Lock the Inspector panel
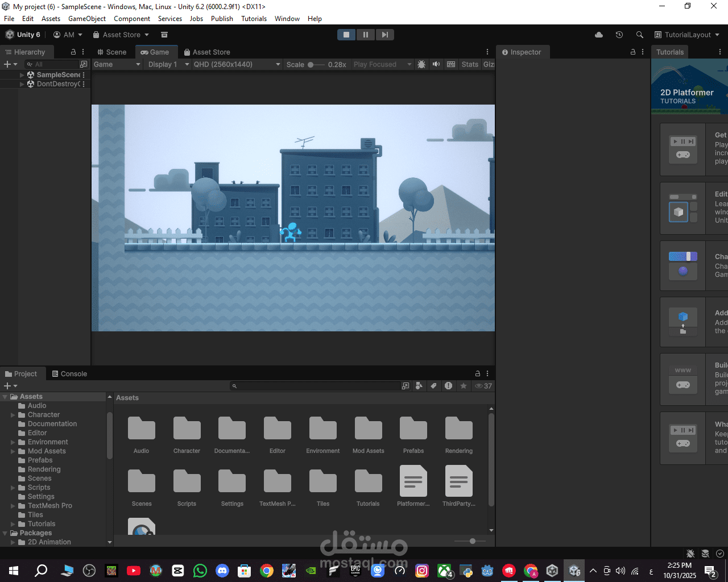This screenshot has height=582, width=728. [x=633, y=52]
